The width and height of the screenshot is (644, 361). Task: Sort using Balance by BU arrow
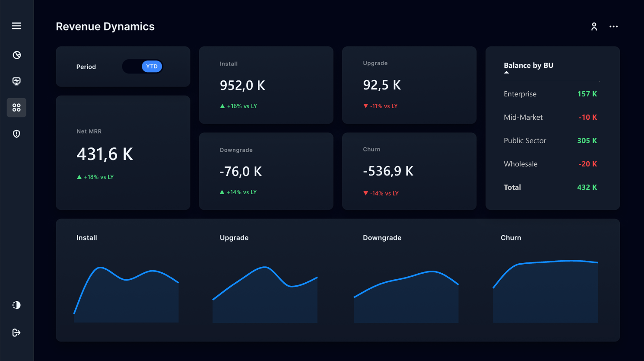pyautogui.click(x=507, y=72)
